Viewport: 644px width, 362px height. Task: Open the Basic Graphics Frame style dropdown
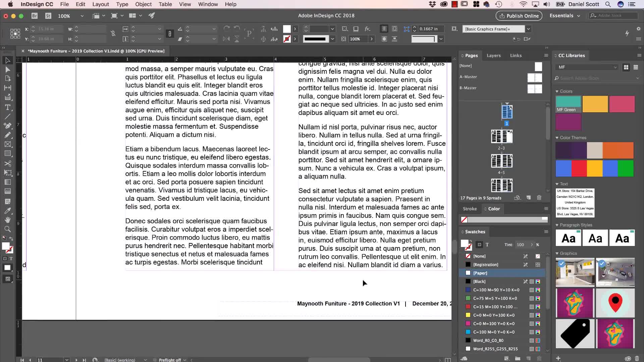(x=528, y=29)
